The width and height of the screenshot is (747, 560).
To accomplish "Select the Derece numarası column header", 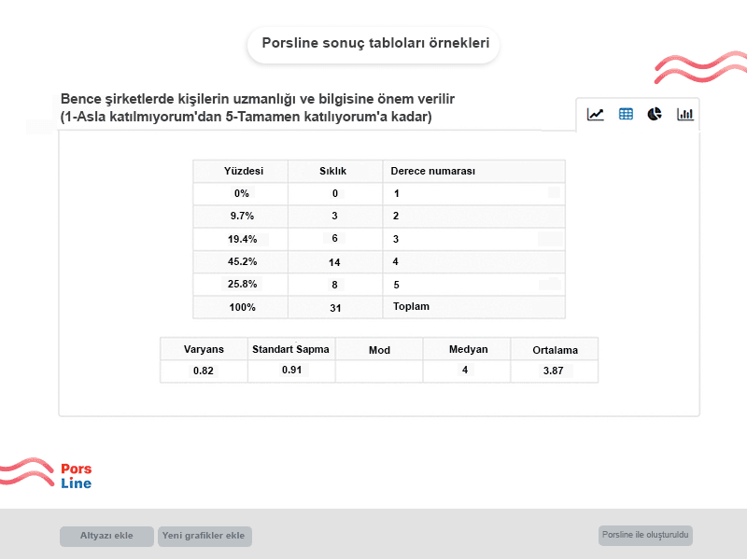I will tap(474, 172).
